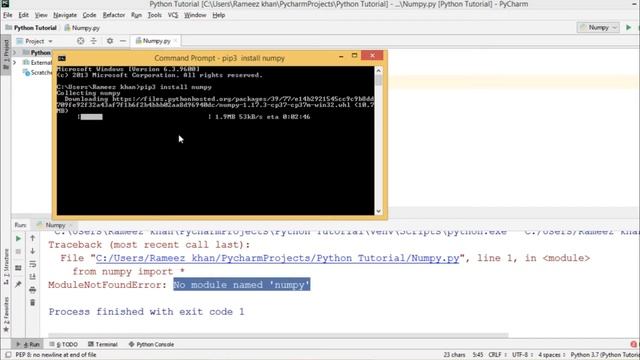
Task: Click the stop icon in Run panel
Action: 18,252
